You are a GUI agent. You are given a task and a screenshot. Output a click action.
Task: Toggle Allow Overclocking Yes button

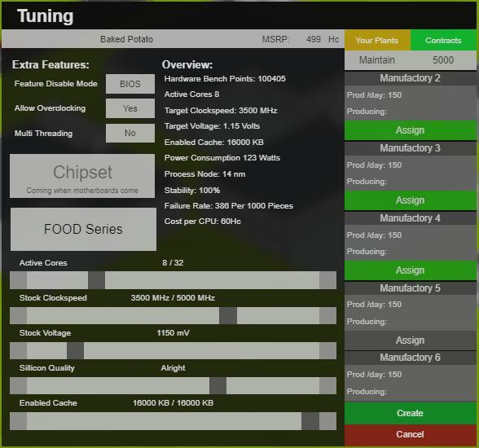(x=130, y=108)
